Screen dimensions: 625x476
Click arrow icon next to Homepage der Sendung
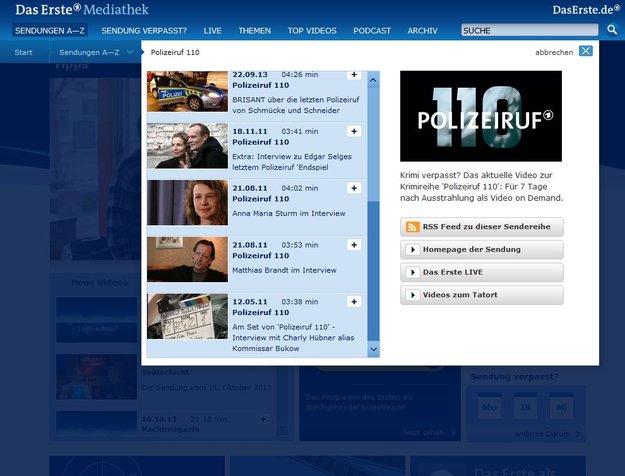click(413, 250)
